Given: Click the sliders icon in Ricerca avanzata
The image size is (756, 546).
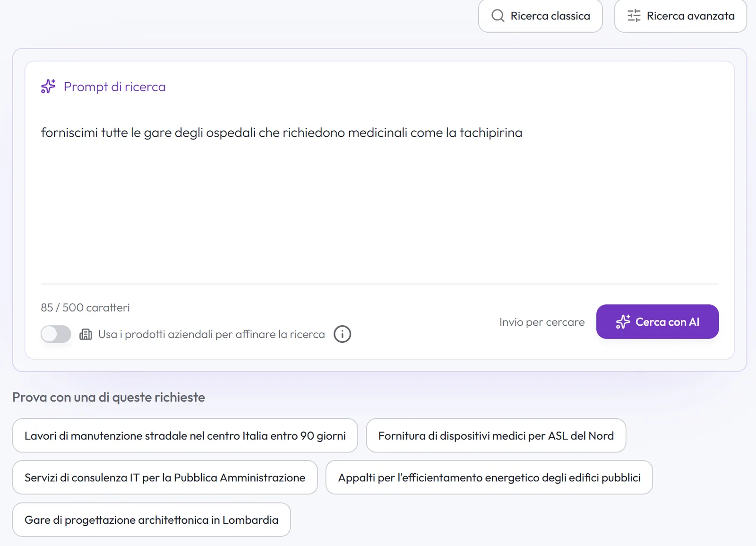Looking at the screenshot, I should point(634,16).
